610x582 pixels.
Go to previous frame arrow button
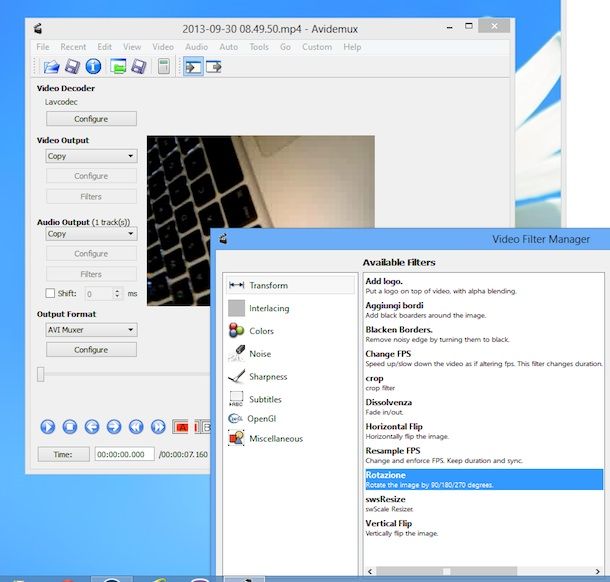coord(92,427)
